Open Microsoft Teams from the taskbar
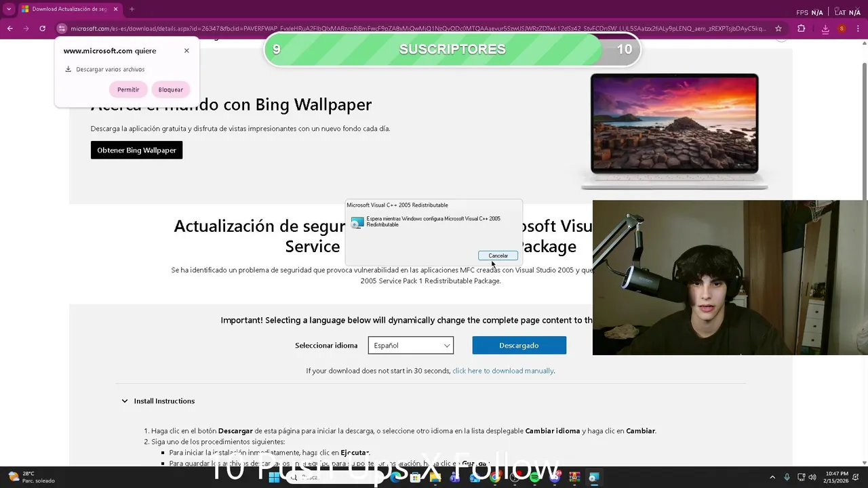 tap(455, 477)
